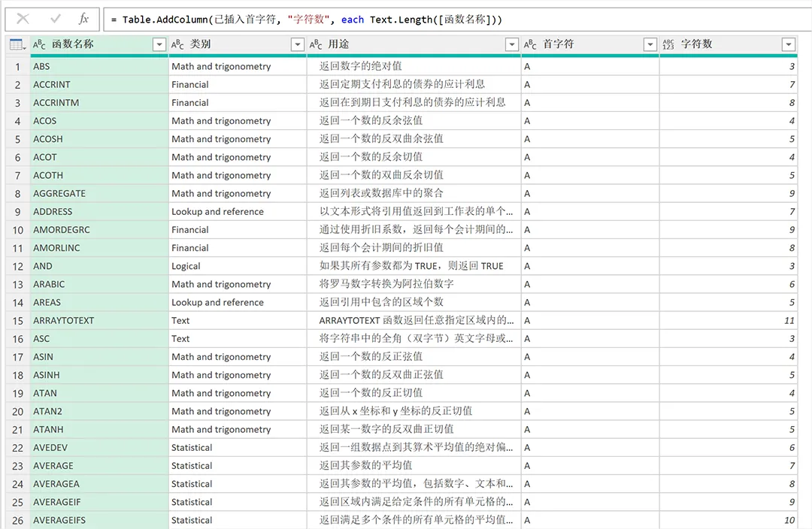Click the 字符数 value 6 in ARABIC row
The width and height of the screenshot is (812, 529).
point(728,284)
